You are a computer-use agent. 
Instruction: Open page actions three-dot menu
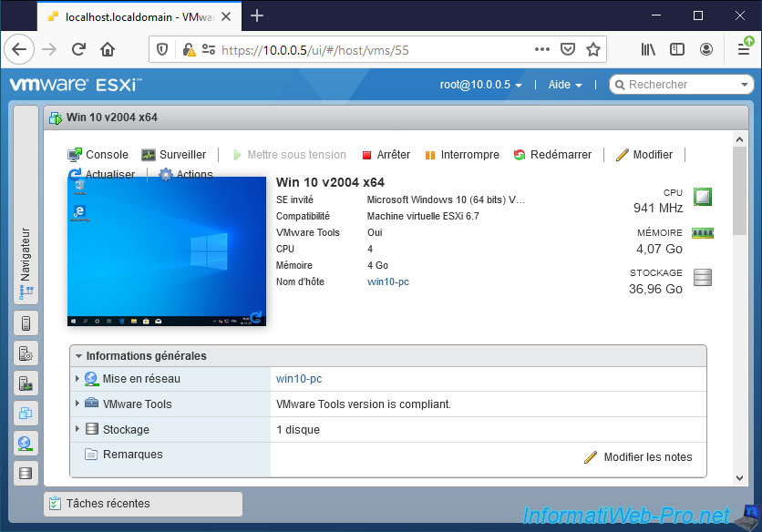541,49
